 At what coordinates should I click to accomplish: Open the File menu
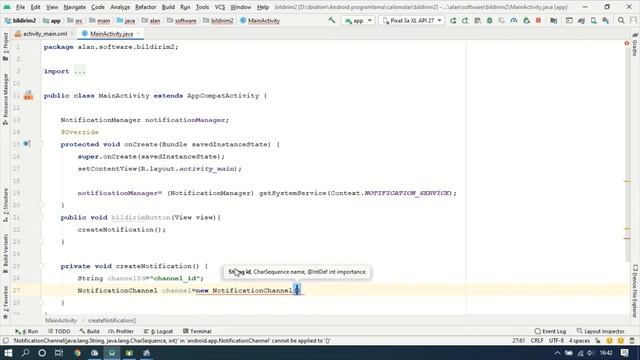20,7
